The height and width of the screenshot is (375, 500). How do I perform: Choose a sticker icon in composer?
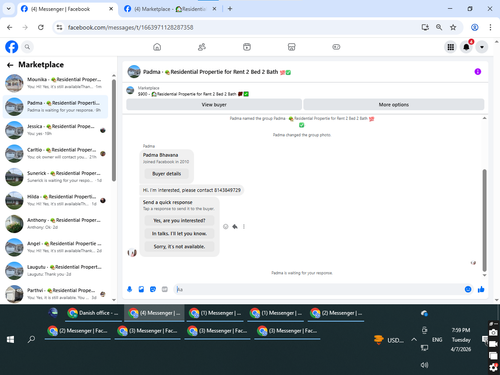pos(153,289)
